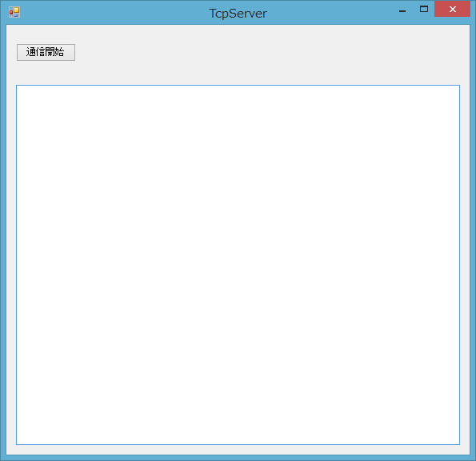476x461 pixels.
Task: Minimize the TcpServer window
Action: [x=402, y=10]
